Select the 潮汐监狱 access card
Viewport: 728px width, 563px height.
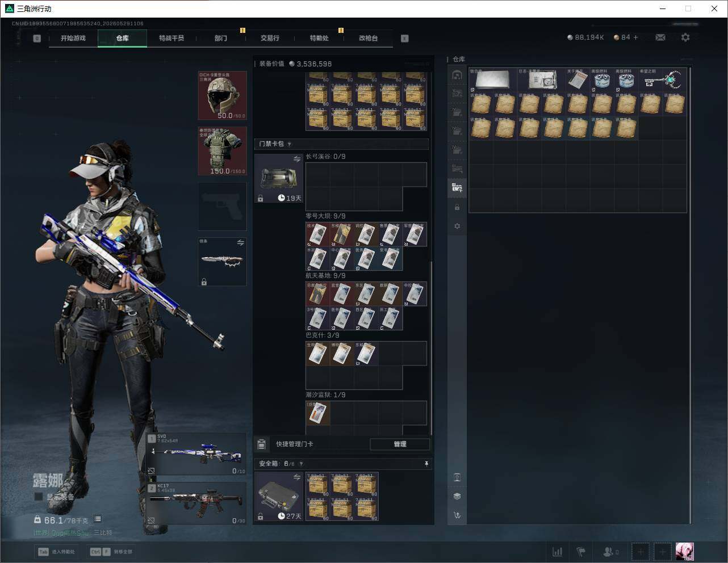(x=317, y=413)
